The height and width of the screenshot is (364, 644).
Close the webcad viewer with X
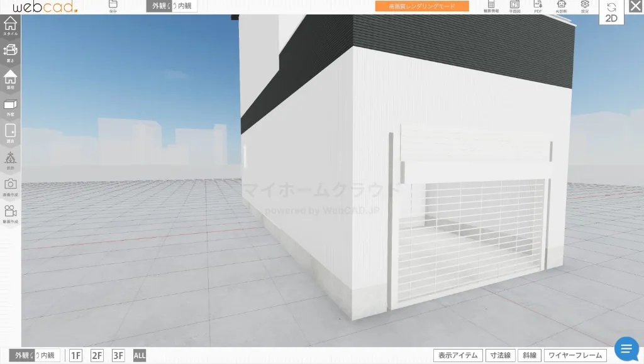coord(635,6)
